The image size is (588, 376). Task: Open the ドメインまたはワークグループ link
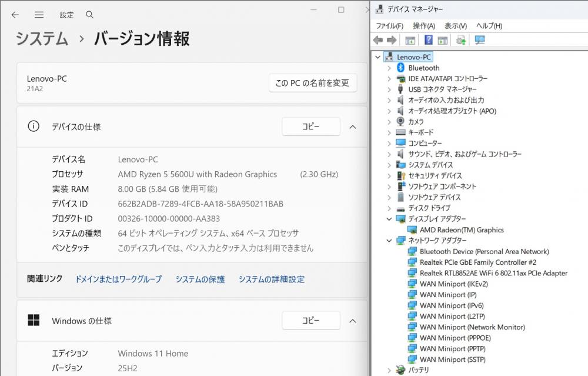click(118, 279)
